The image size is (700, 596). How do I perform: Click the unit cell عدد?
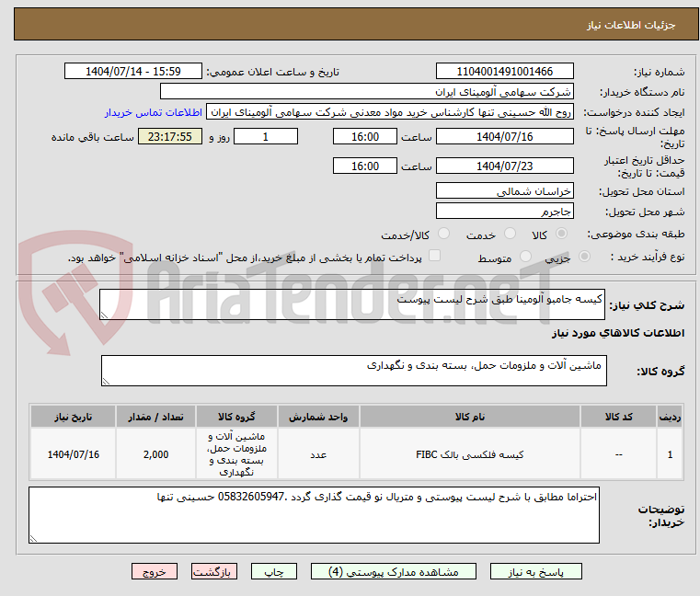pos(318,454)
